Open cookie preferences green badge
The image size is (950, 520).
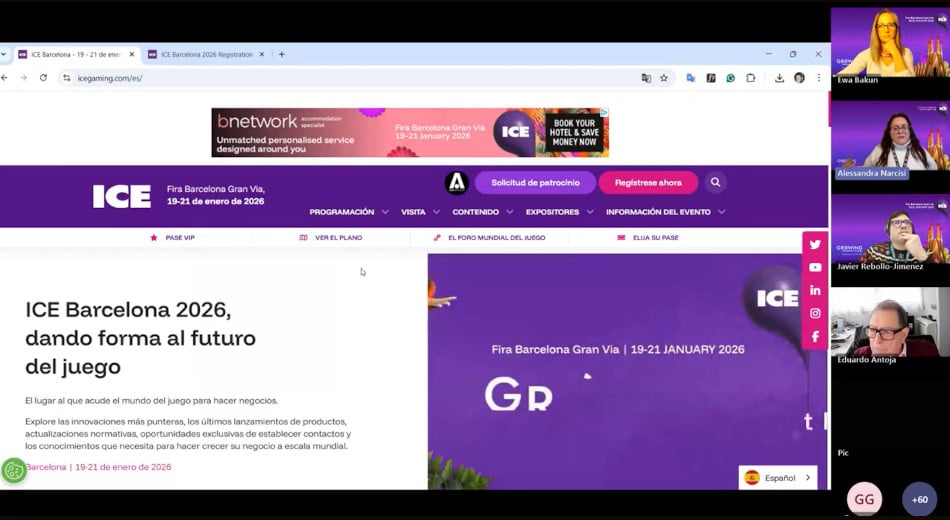[x=14, y=470]
